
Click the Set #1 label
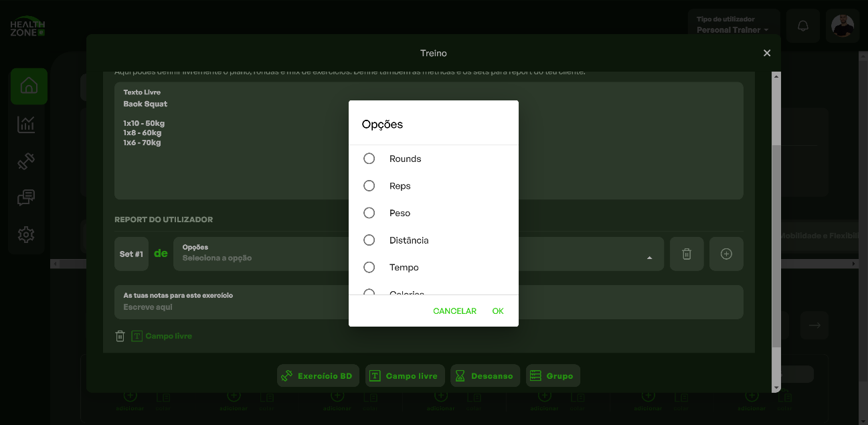pos(131,254)
